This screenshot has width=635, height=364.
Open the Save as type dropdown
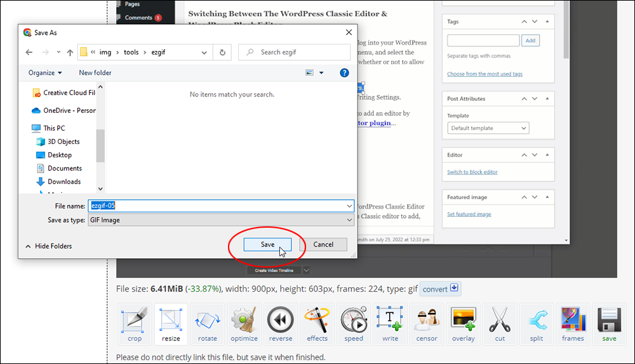[221, 220]
